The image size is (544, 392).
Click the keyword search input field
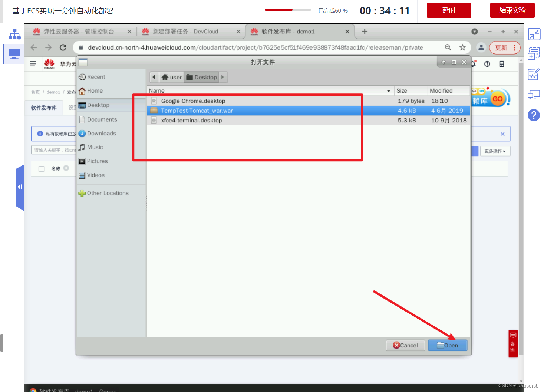[54, 150]
